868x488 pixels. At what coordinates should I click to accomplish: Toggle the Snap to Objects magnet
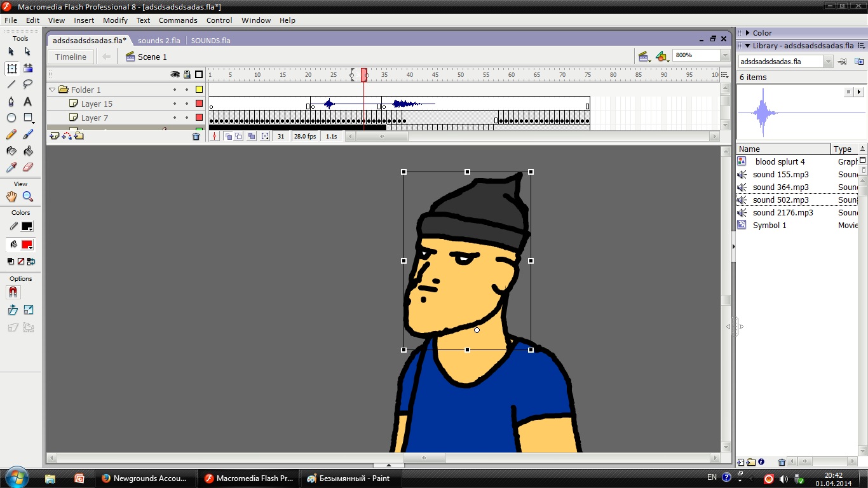[x=13, y=292]
